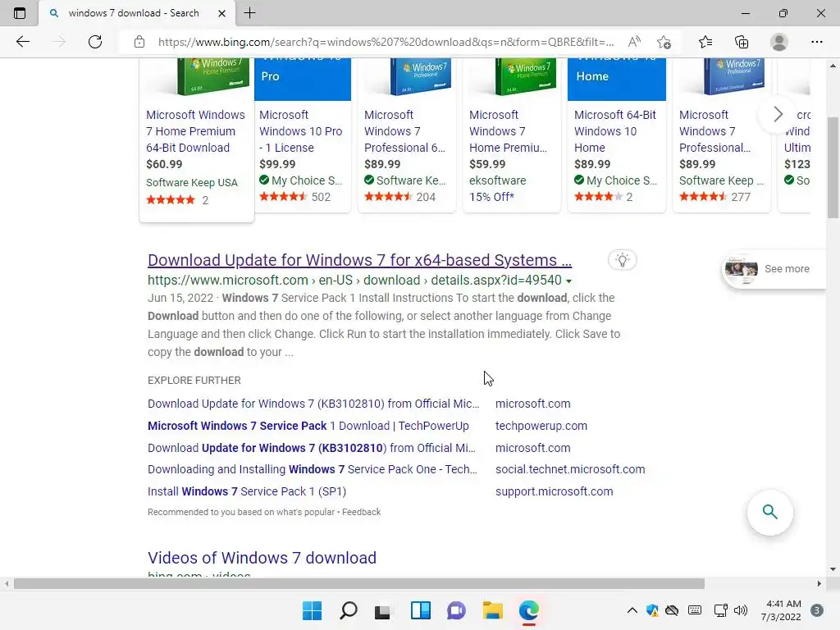Image resolution: width=840 pixels, height=630 pixels.
Task: Click the address bar URL
Action: 386,42
